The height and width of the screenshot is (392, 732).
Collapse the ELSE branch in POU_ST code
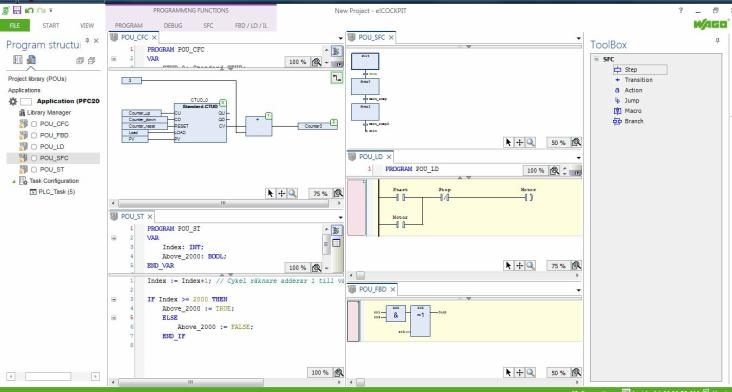click(x=113, y=317)
